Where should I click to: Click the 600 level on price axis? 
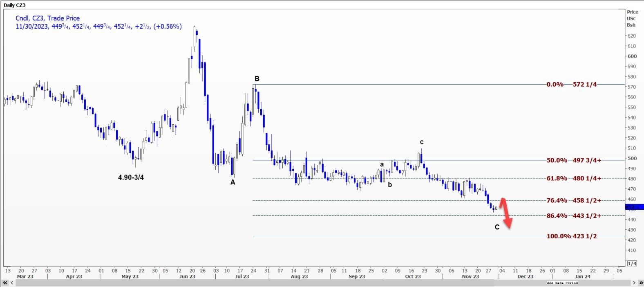pyautogui.click(x=632, y=56)
